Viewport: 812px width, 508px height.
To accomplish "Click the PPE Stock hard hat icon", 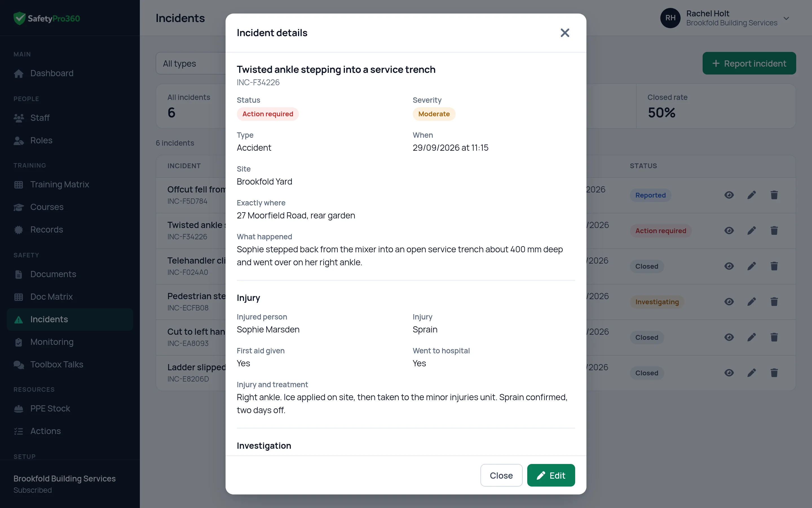I will 19,409.
